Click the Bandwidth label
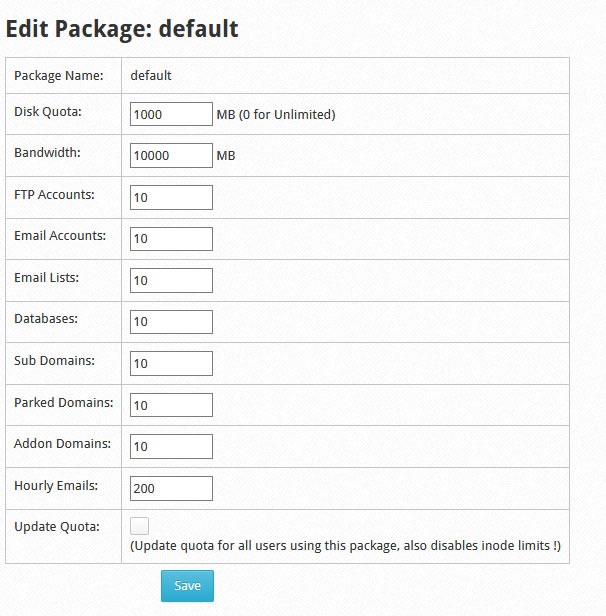The height and width of the screenshot is (616, 606). (48, 152)
